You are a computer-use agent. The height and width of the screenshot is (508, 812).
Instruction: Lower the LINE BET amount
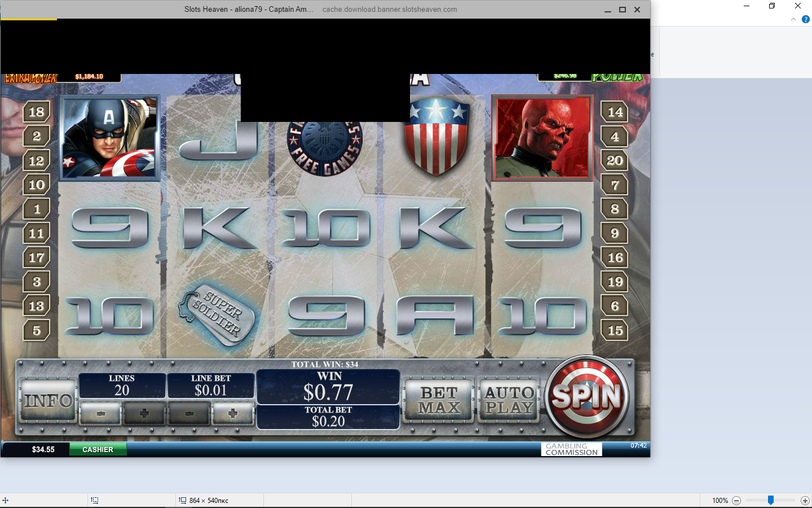click(x=189, y=414)
